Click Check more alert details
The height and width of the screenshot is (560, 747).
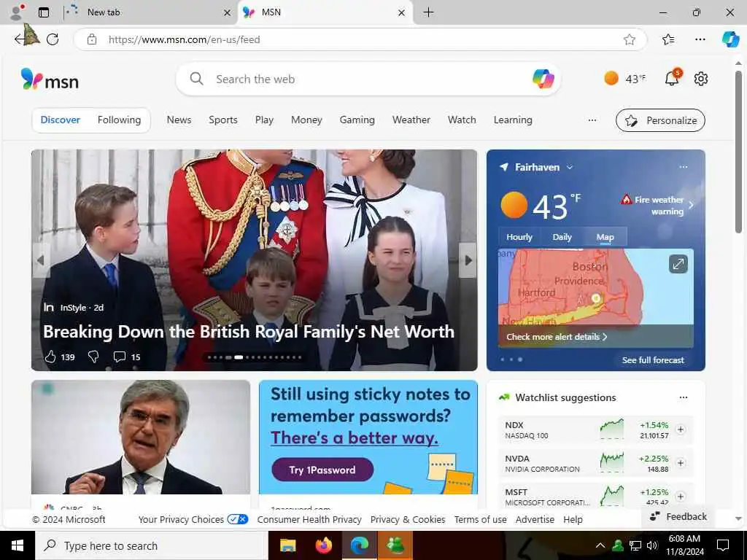[x=557, y=337]
